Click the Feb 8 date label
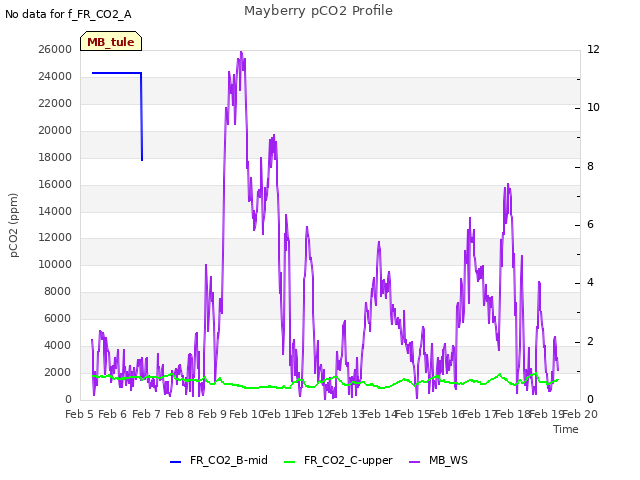The image size is (640, 480). pyautogui.click(x=179, y=414)
